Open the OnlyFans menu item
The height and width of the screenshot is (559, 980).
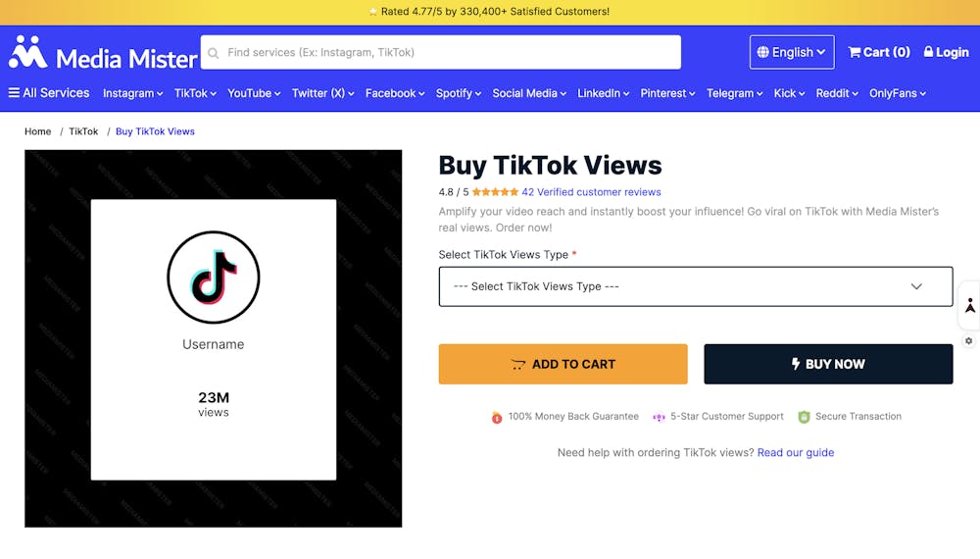pyautogui.click(x=897, y=93)
